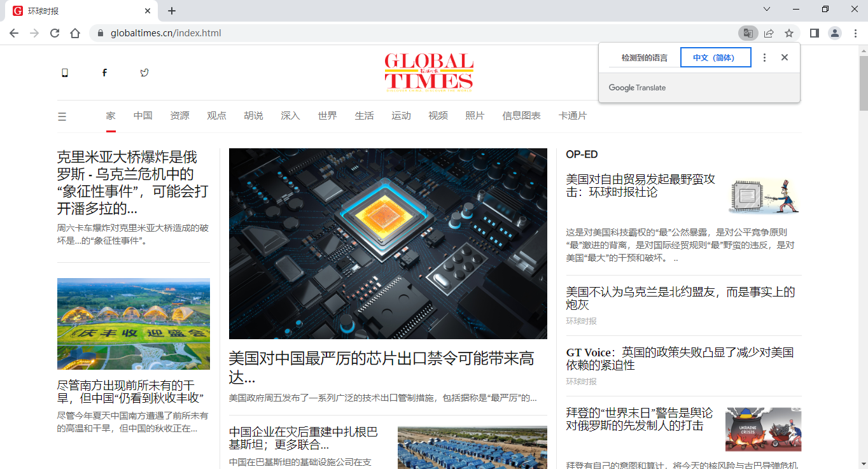868x469 pixels.
Task: Select the 中文（简体） tab in translate popup
Action: (716, 57)
